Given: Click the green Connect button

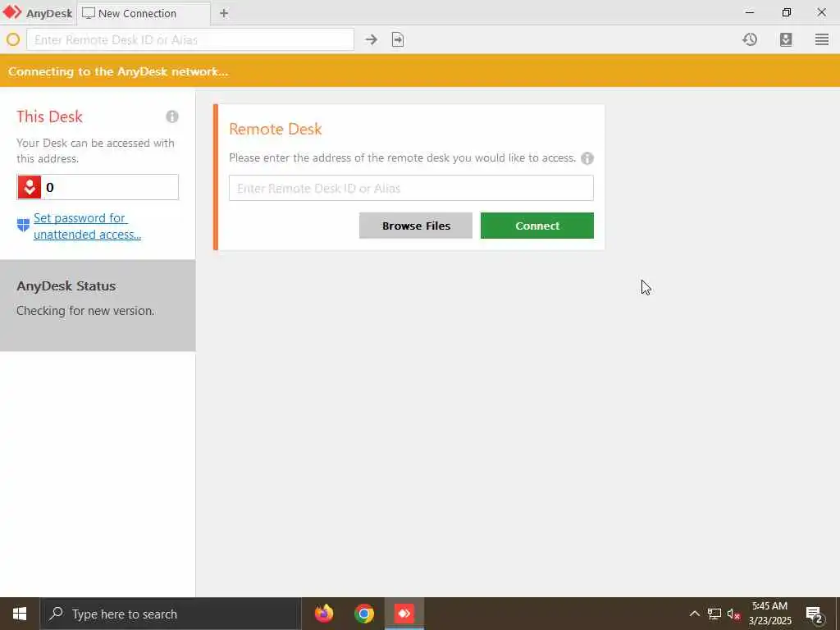Looking at the screenshot, I should (x=536, y=226).
